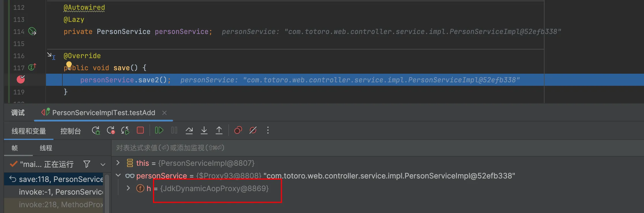This screenshot has width=644, height=213.
Task: Click the Rerun failed tests icon
Action: click(x=111, y=131)
